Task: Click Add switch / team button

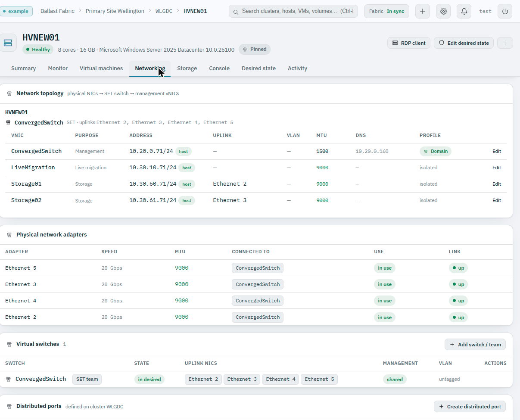Action: [475, 344]
